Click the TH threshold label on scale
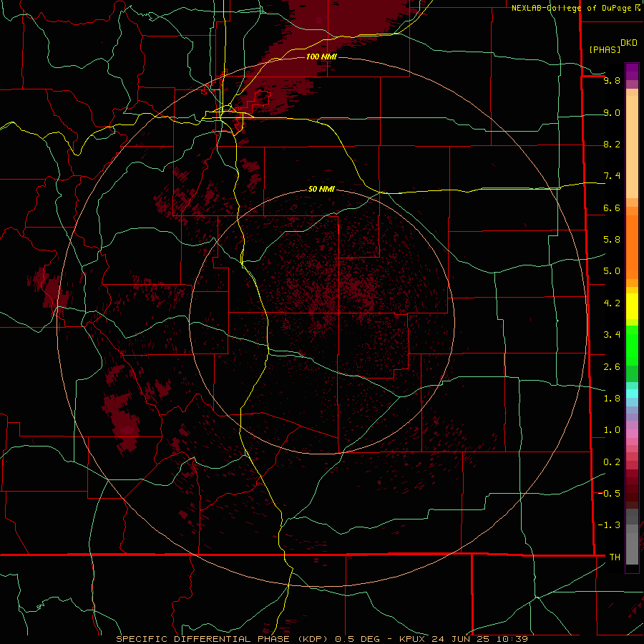Image resolution: width=644 pixels, height=644 pixels. (x=615, y=557)
